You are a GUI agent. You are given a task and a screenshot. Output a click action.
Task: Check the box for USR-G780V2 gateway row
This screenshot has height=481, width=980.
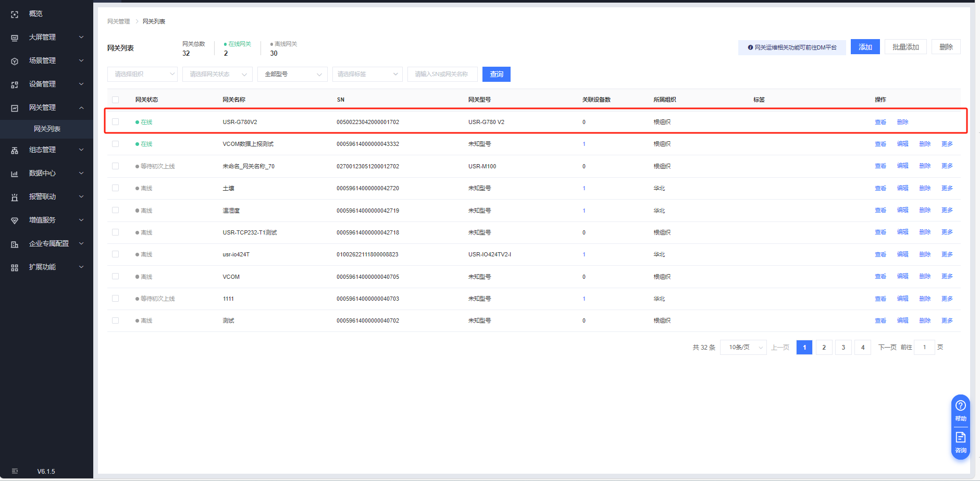click(x=115, y=122)
